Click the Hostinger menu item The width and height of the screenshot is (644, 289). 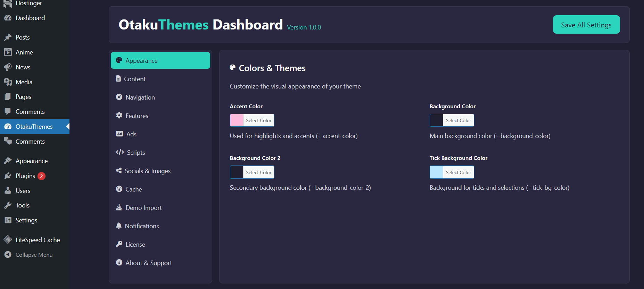click(35, 3)
